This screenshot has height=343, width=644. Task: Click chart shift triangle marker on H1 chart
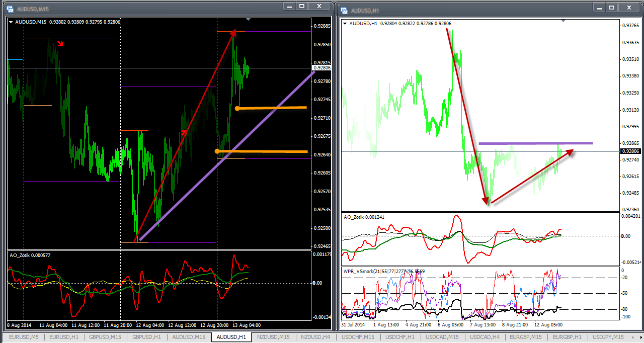(x=563, y=21)
